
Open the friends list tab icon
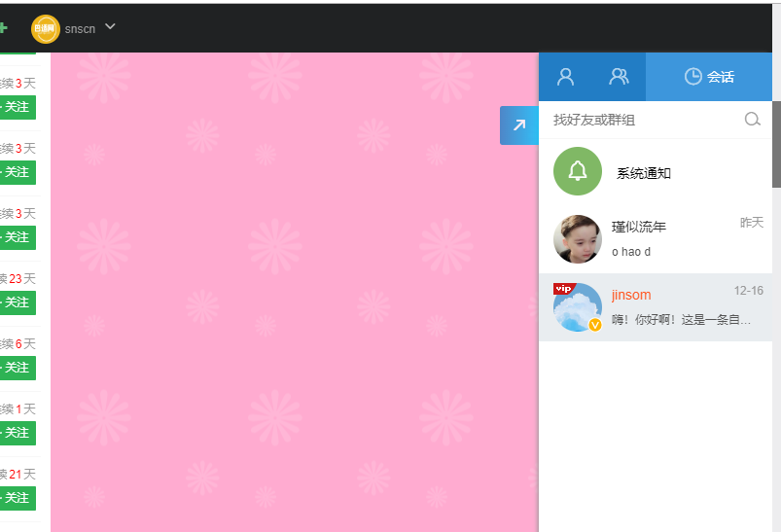565,77
